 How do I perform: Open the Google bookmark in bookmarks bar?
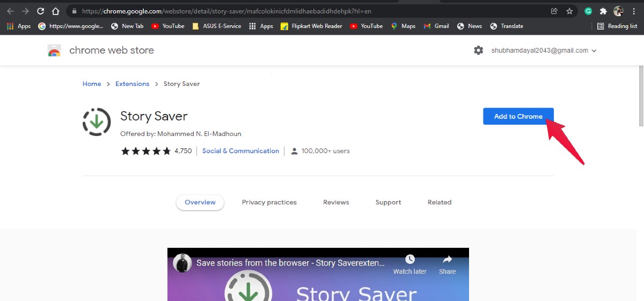[x=70, y=26]
